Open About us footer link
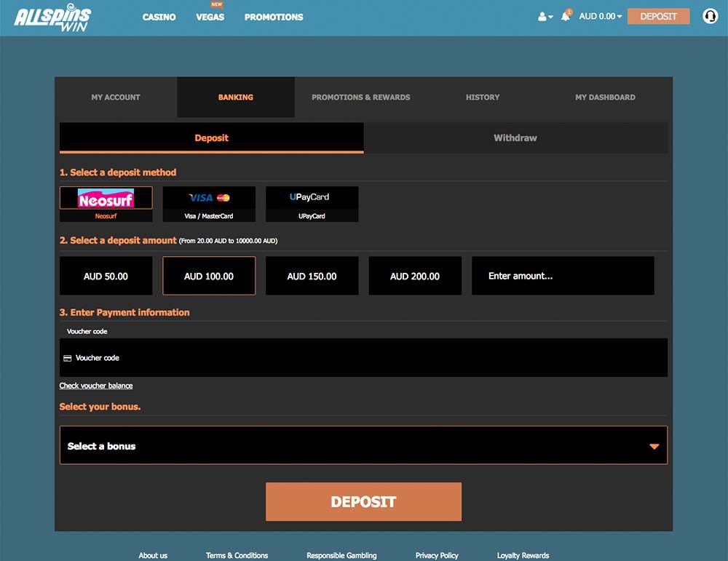 point(153,555)
